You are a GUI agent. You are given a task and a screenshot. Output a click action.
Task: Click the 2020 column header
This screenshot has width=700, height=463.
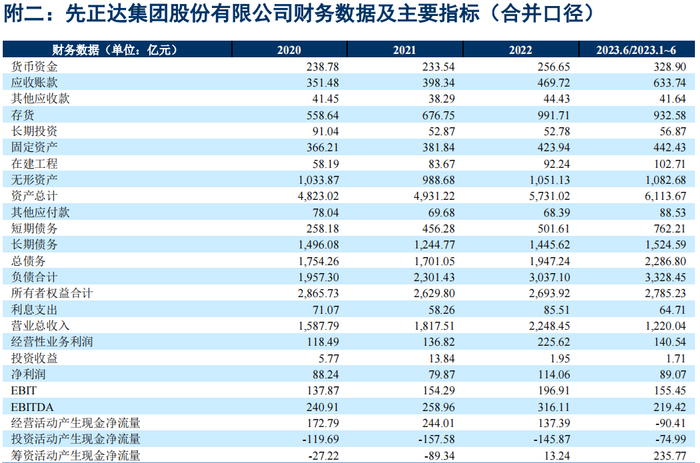[x=289, y=49]
